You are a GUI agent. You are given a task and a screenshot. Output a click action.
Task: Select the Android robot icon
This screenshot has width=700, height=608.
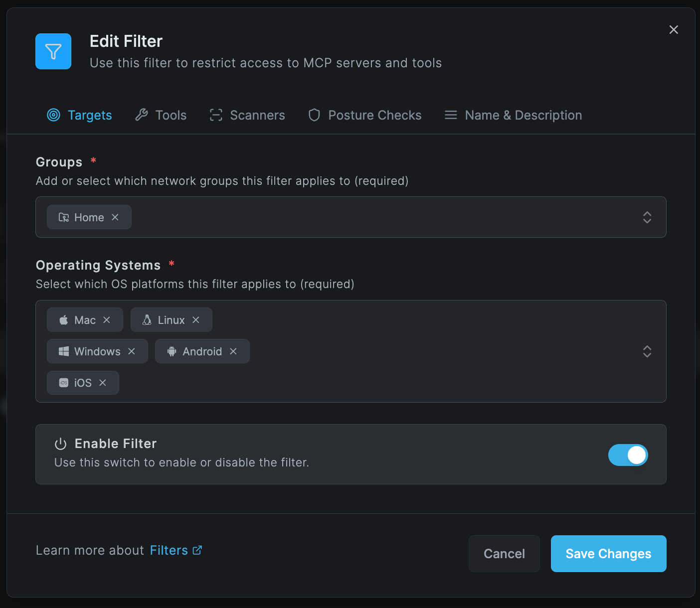click(172, 351)
